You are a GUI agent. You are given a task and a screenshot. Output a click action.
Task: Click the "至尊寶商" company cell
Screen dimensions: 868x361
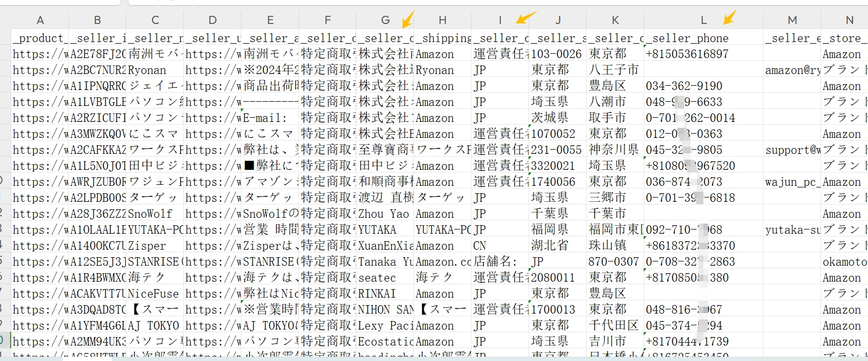[385, 150]
